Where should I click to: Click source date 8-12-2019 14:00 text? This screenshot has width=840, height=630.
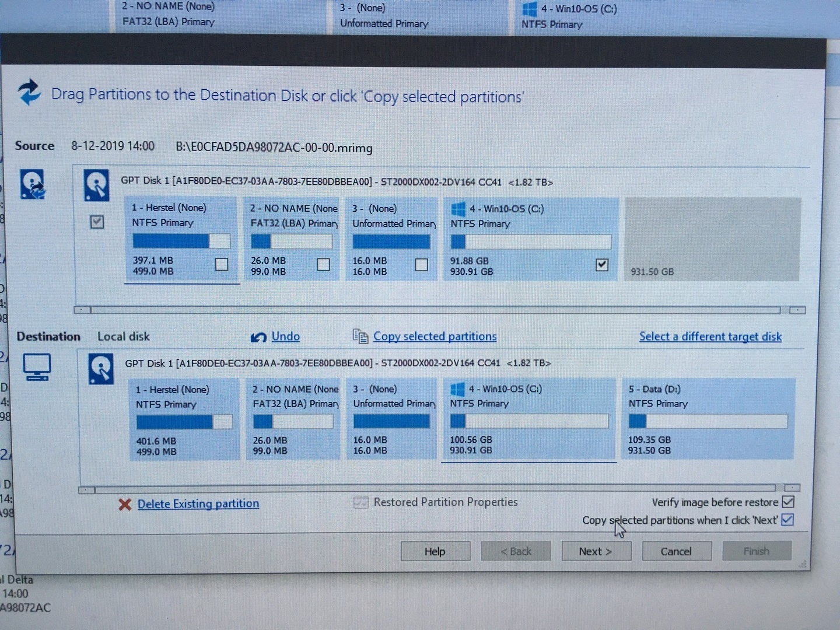[113, 146]
